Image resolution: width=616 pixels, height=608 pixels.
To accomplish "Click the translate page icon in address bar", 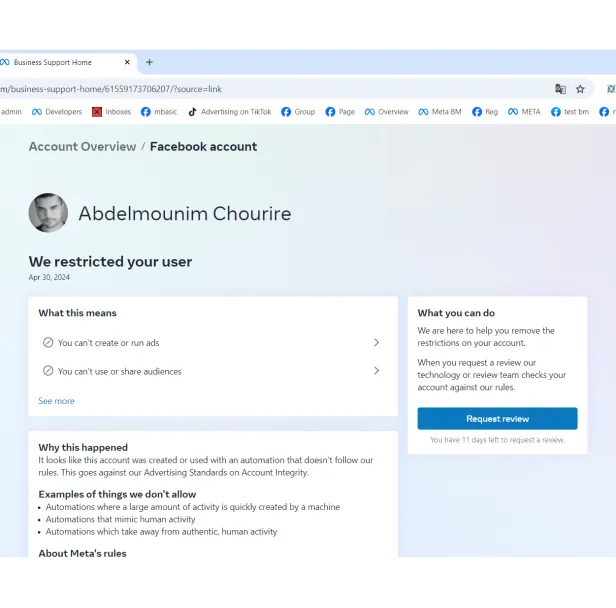I will point(560,89).
